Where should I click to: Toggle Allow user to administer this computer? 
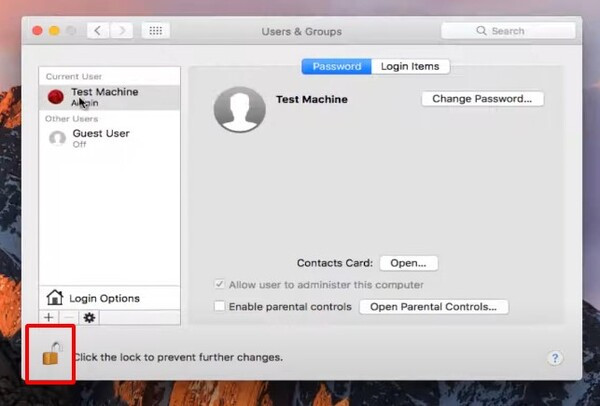[x=219, y=284]
